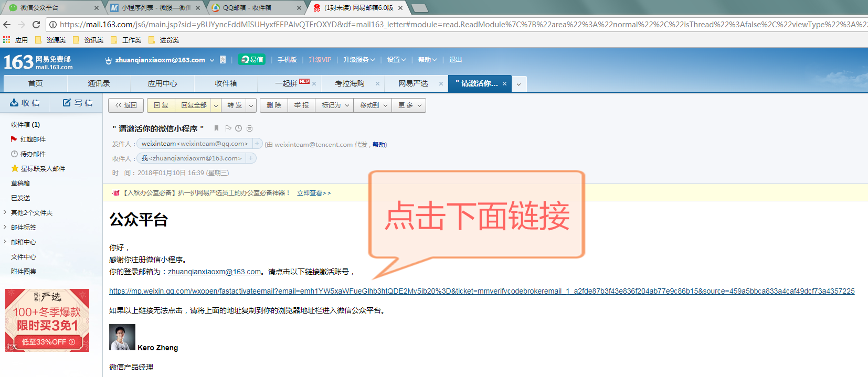Click the 删除 delete button
Screen dimensions: 868x377
274,105
